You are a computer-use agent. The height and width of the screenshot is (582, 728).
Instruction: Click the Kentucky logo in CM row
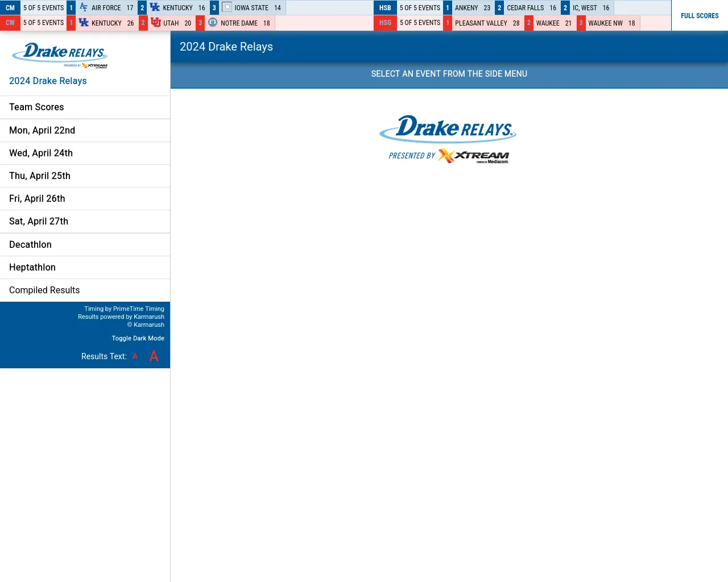(x=155, y=7)
